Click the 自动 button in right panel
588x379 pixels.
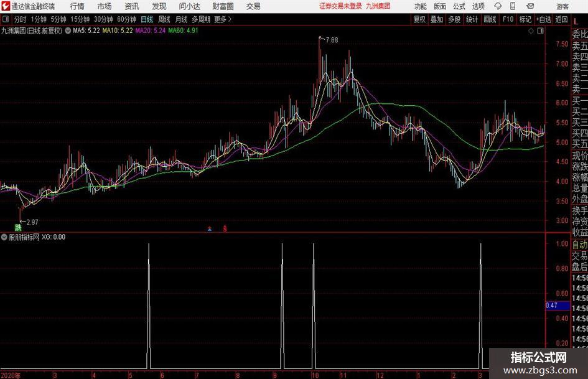pos(579,245)
